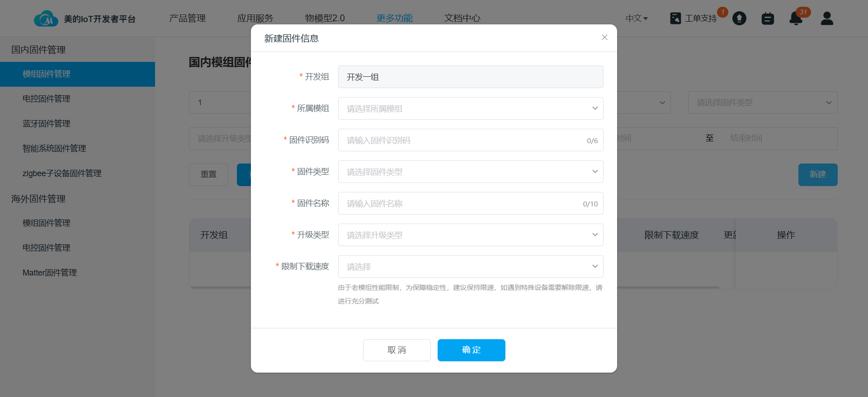This screenshot has width=868, height=397.
Task: Expand the 所属模组 dropdown
Action: [470, 108]
